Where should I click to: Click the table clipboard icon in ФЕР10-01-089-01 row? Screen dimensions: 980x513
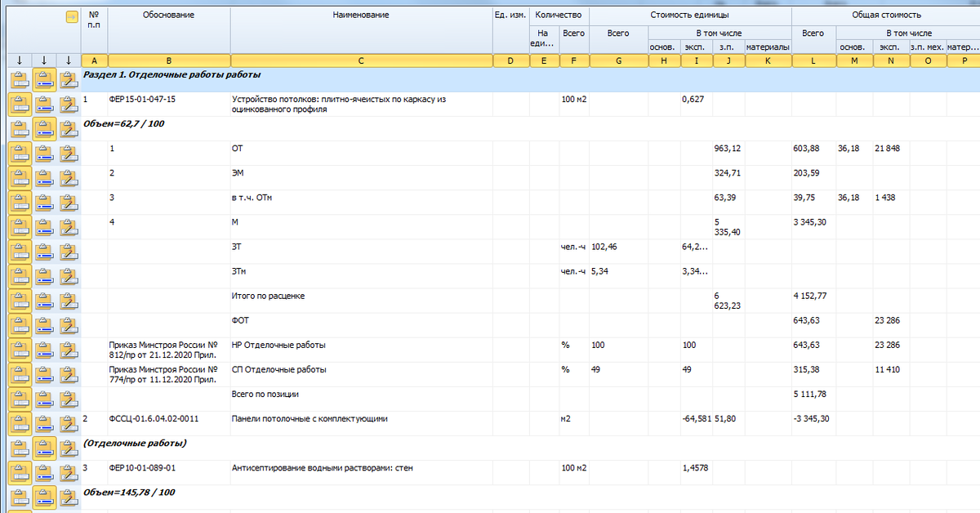click(x=20, y=472)
